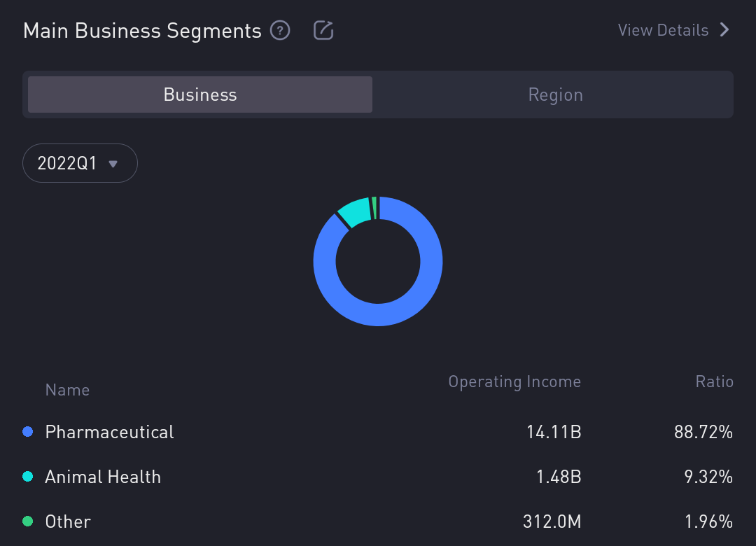Screen dimensions: 756x546
Task: Click the help question mark icon
Action: coord(280,31)
